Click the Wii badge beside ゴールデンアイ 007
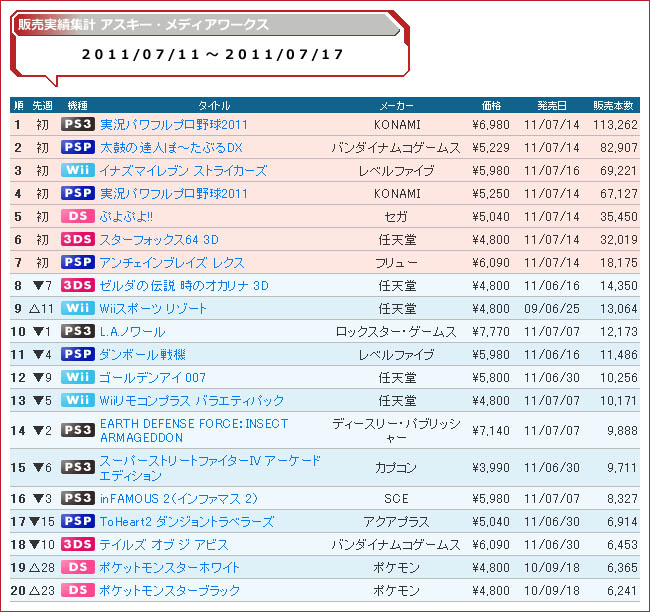The width and height of the screenshot is (650, 612). 78,377
